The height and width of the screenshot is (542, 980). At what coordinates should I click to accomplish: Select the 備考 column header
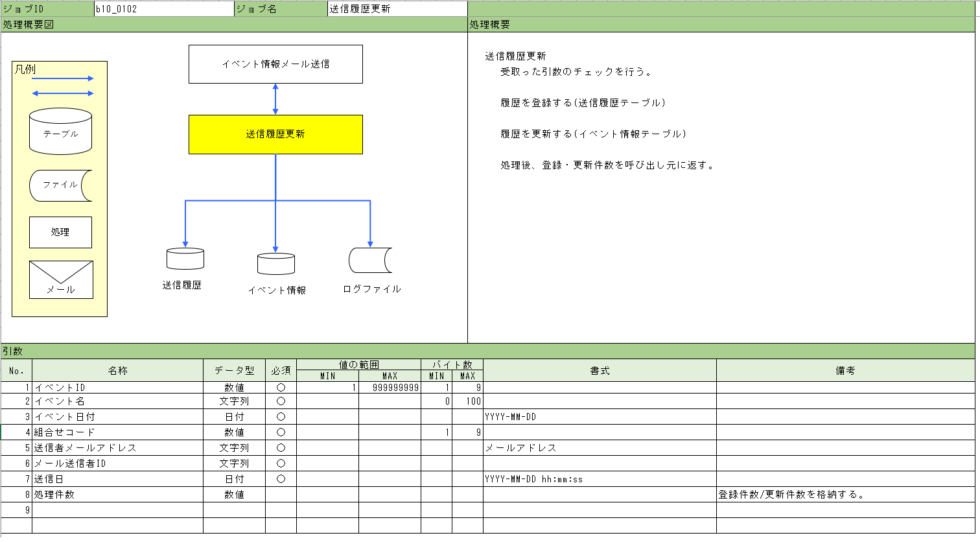click(x=846, y=370)
